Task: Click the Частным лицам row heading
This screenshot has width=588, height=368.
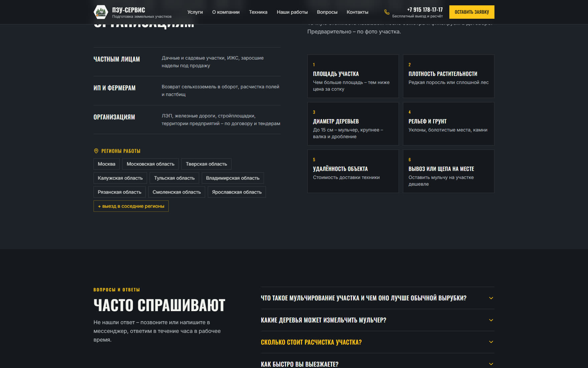Action: click(117, 59)
